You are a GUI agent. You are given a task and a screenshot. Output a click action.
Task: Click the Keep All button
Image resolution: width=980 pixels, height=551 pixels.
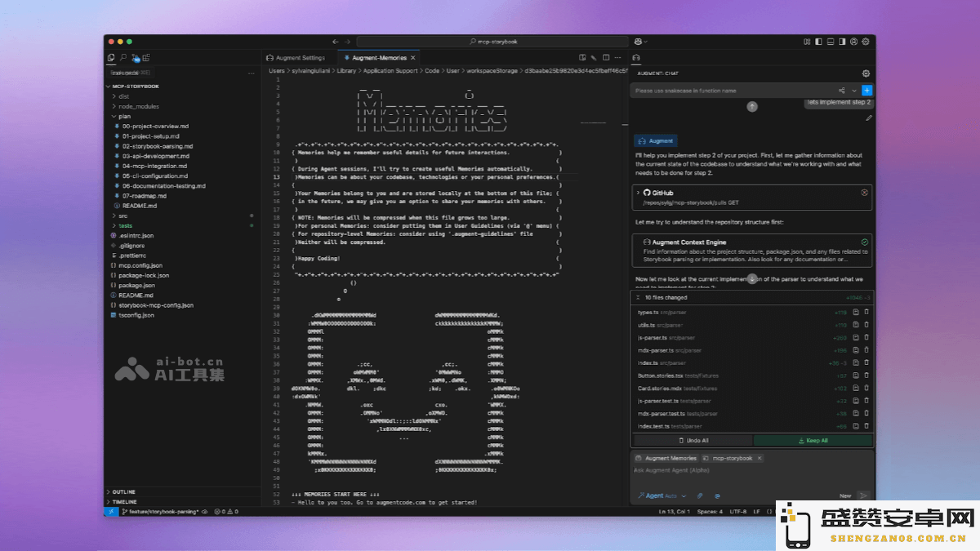(x=813, y=440)
